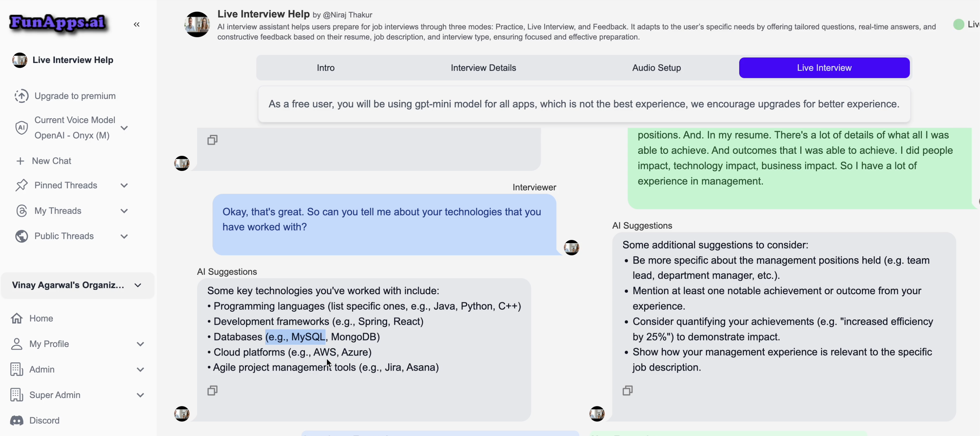This screenshot has width=980, height=436.
Task: Click the Upgrade to premium arrow icon
Action: [x=21, y=96]
